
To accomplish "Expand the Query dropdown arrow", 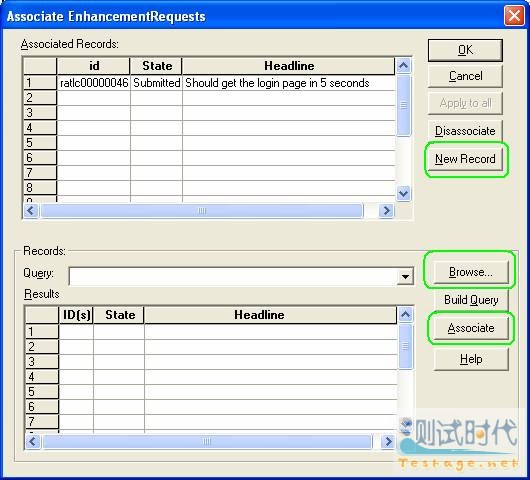I will [x=405, y=277].
